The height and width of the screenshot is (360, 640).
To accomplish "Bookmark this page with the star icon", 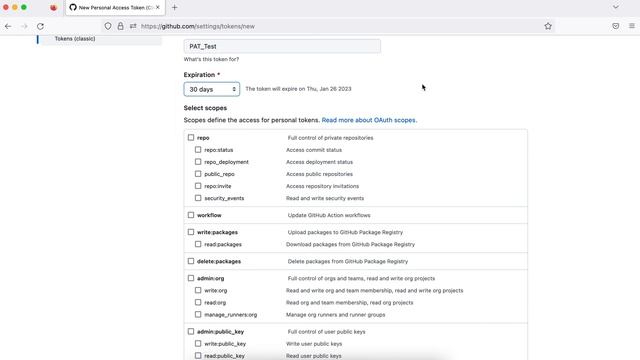I will (548, 26).
